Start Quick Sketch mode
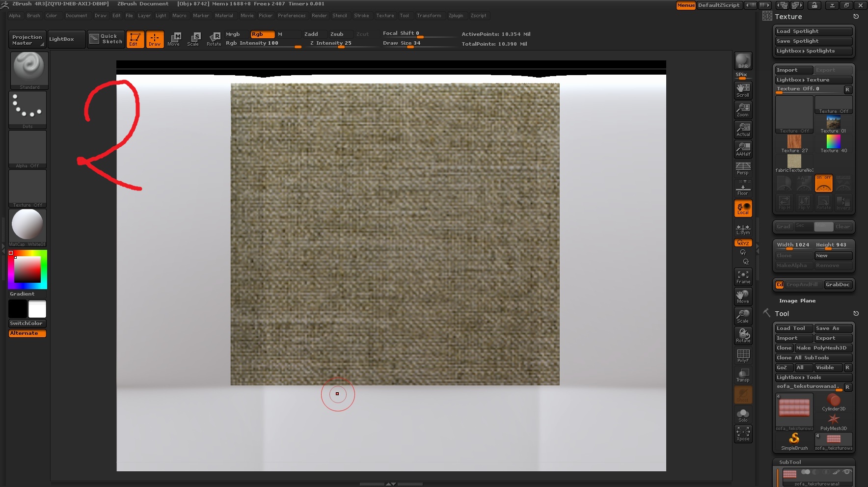 click(x=106, y=39)
